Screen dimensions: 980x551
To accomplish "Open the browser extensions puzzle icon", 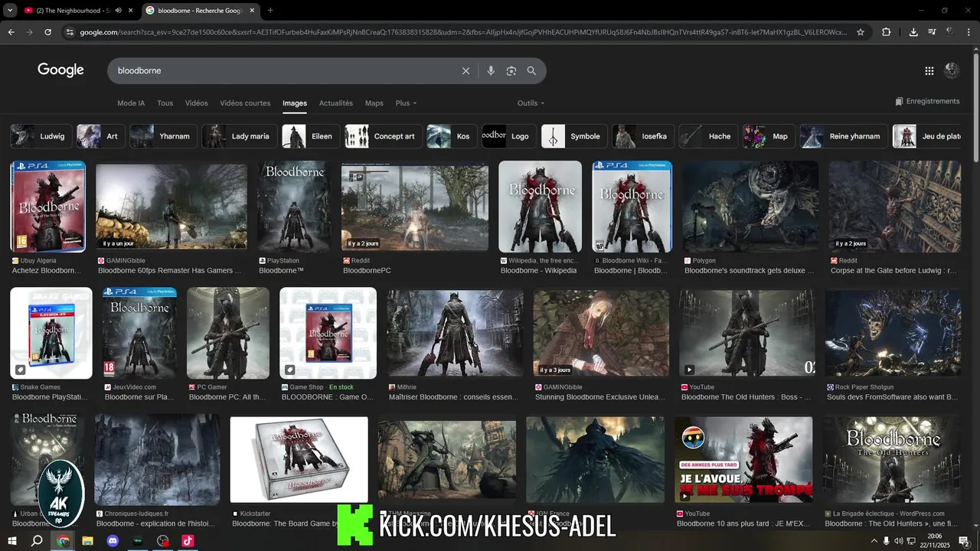I will [887, 32].
